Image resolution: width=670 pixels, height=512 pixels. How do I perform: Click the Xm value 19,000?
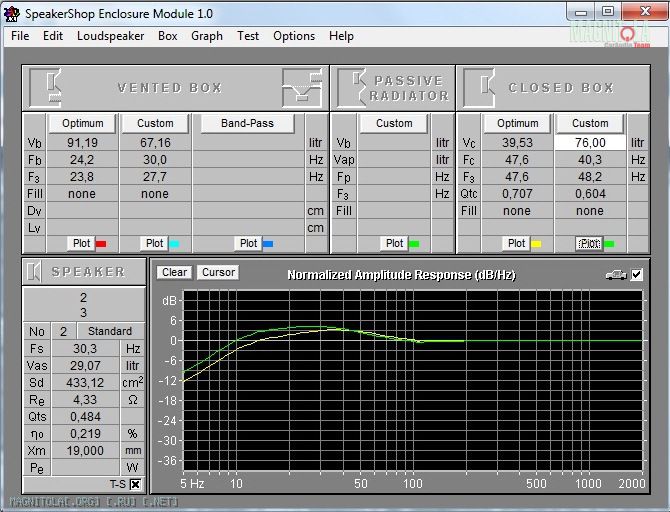(85, 450)
